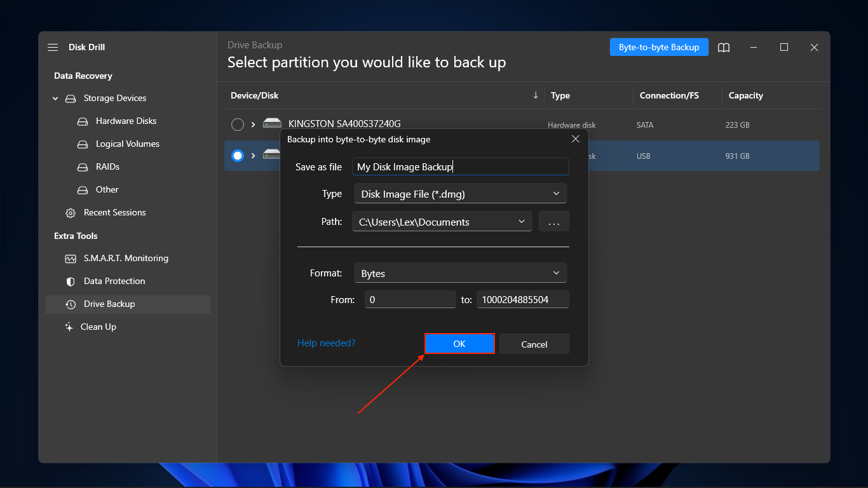This screenshot has height=488, width=868.
Task: Click the From byte offset field
Action: pos(410,299)
